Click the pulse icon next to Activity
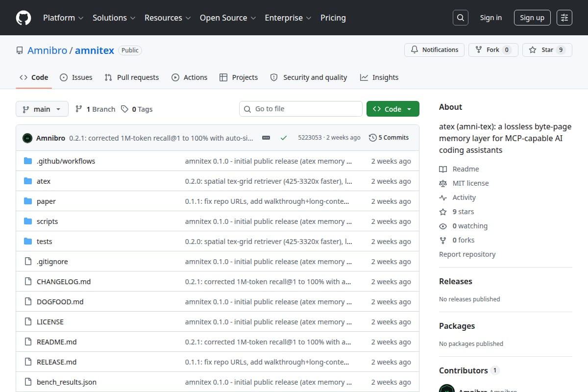 coord(443,197)
